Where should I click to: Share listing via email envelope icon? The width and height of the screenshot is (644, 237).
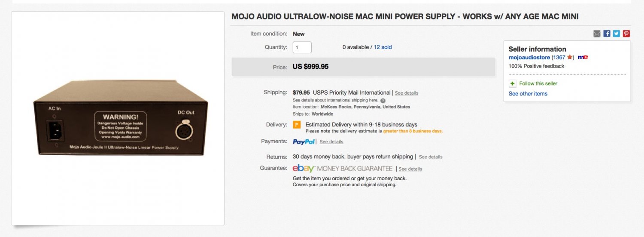coord(597,34)
